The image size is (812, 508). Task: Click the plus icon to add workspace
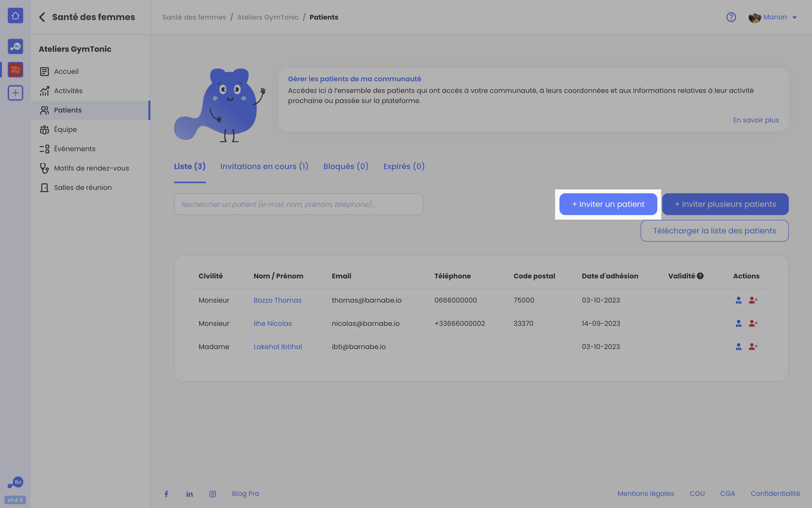[15, 93]
